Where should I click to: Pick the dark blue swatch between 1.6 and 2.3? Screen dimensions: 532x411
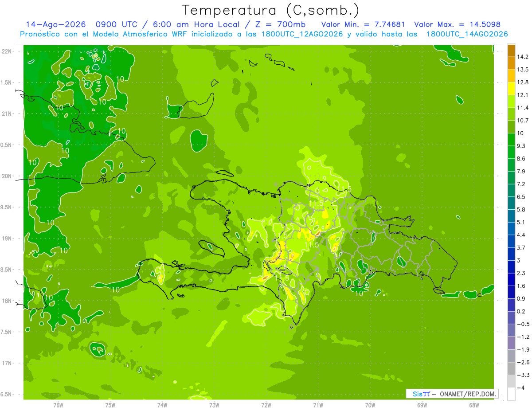(x=511, y=280)
